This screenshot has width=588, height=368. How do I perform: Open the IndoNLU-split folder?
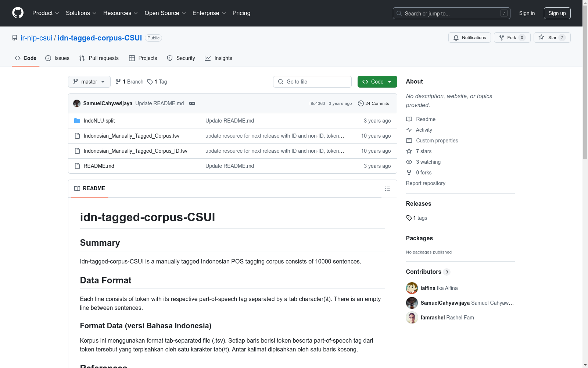[99, 121]
